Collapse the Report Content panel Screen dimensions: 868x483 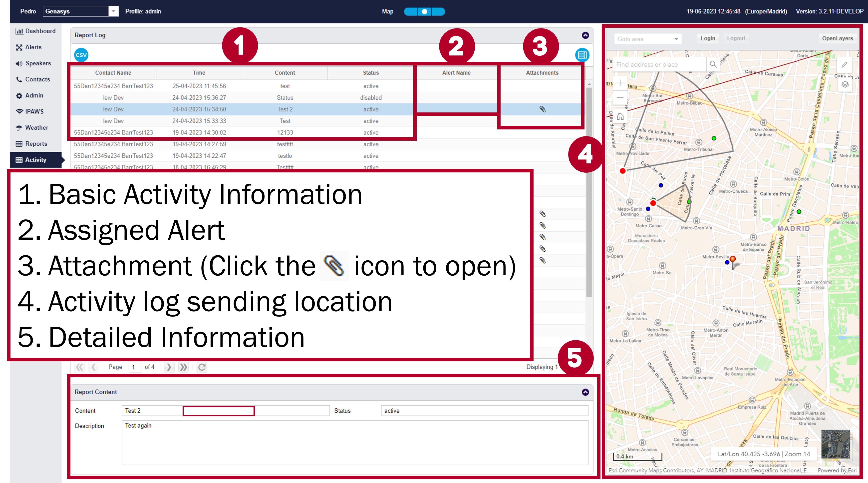(585, 392)
